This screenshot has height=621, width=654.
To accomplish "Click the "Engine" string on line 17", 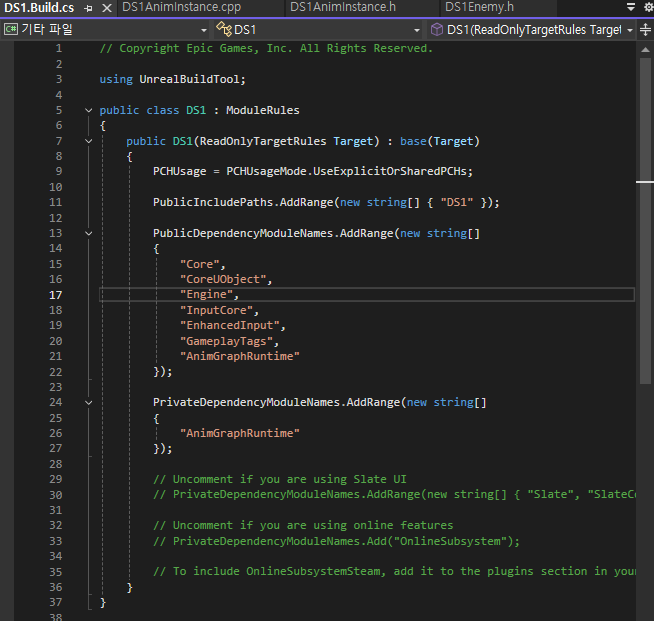I will [206, 294].
